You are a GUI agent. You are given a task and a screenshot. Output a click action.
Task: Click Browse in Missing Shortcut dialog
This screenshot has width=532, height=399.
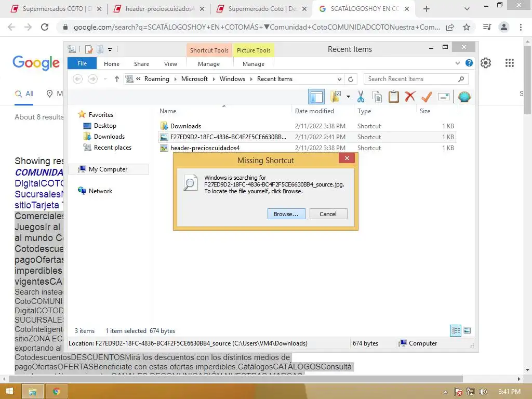pos(286,214)
